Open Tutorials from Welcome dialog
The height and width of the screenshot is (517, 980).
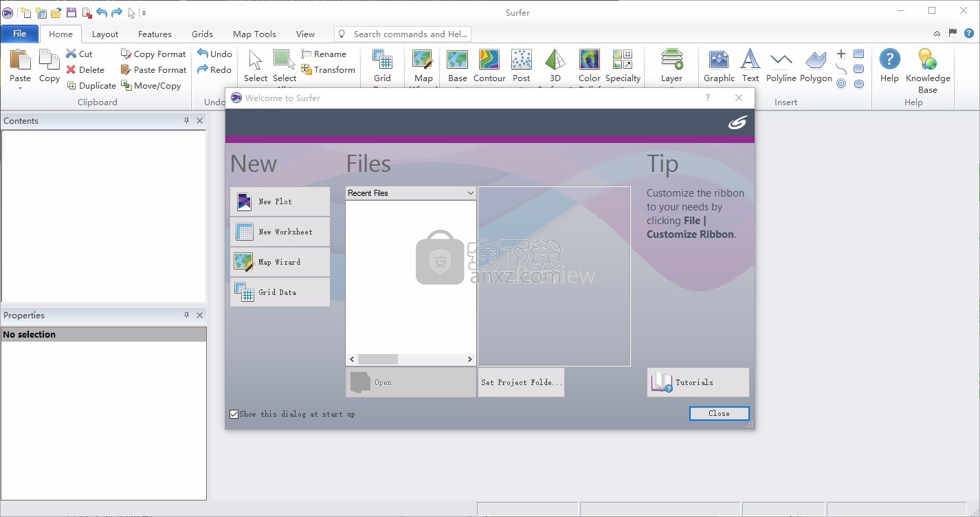coord(698,382)
